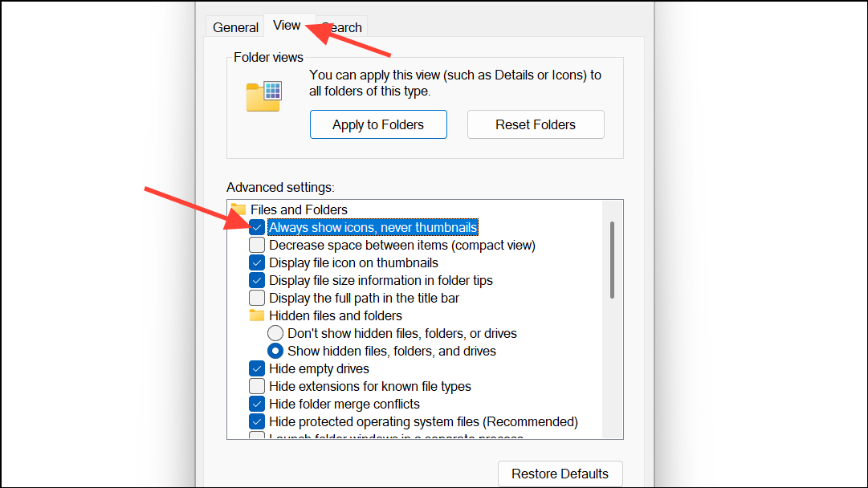Enable 'Display the full path in the title bar'

point(256,298)
